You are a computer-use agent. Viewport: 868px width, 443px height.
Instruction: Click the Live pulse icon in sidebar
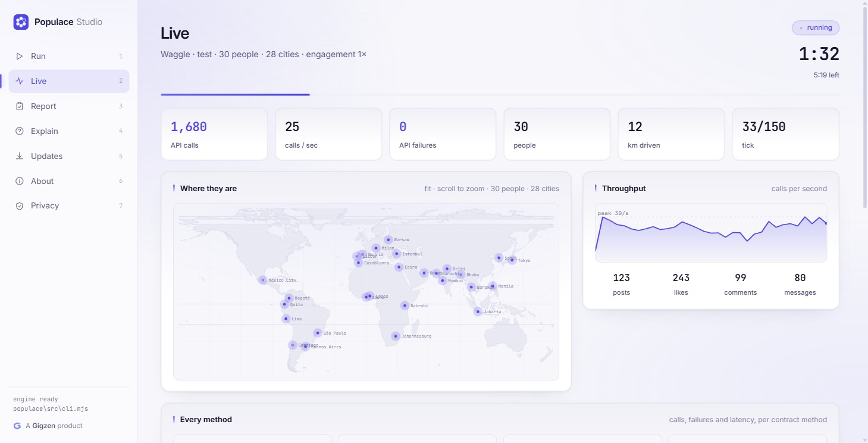[20, 81]
